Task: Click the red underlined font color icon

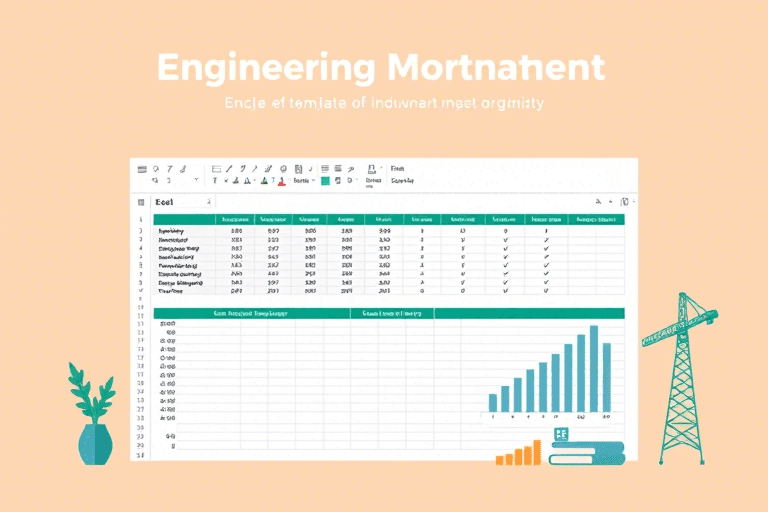Action: [x=282, y=181]
